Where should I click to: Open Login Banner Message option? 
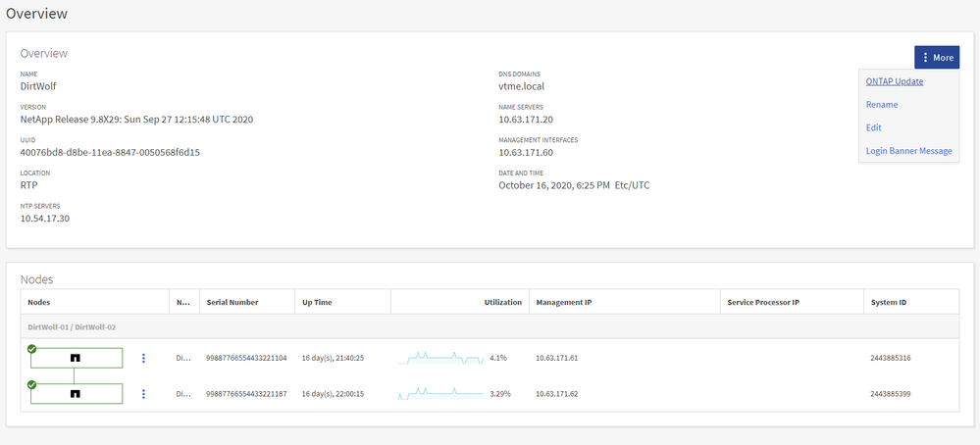(908, 151)
